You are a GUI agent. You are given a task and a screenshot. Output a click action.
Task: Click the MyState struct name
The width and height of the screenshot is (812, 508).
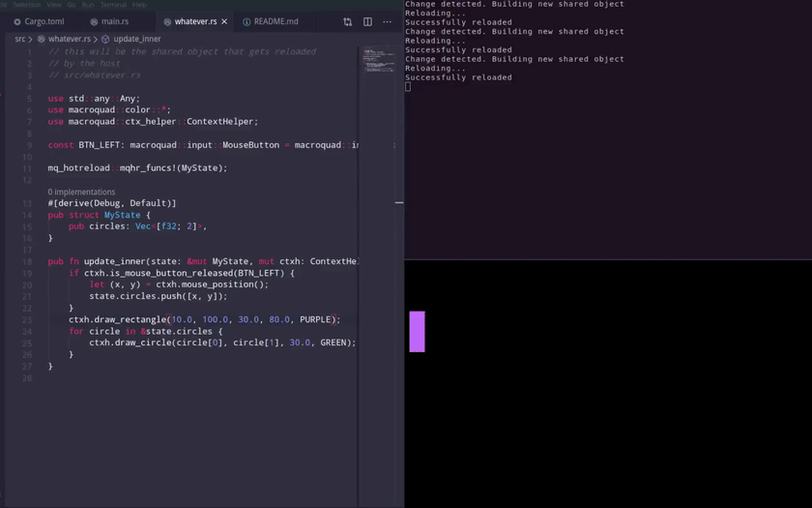tap(122, 215)
